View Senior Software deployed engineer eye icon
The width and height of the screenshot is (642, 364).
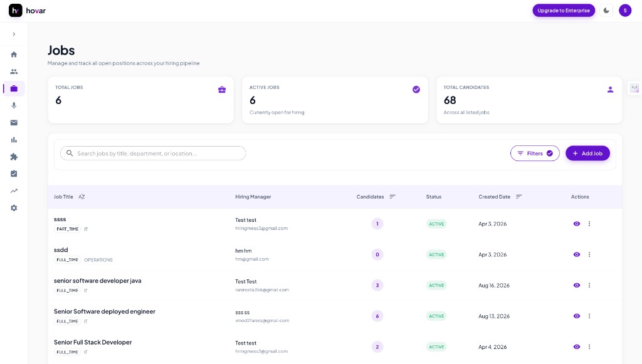[x=577, y=316]
